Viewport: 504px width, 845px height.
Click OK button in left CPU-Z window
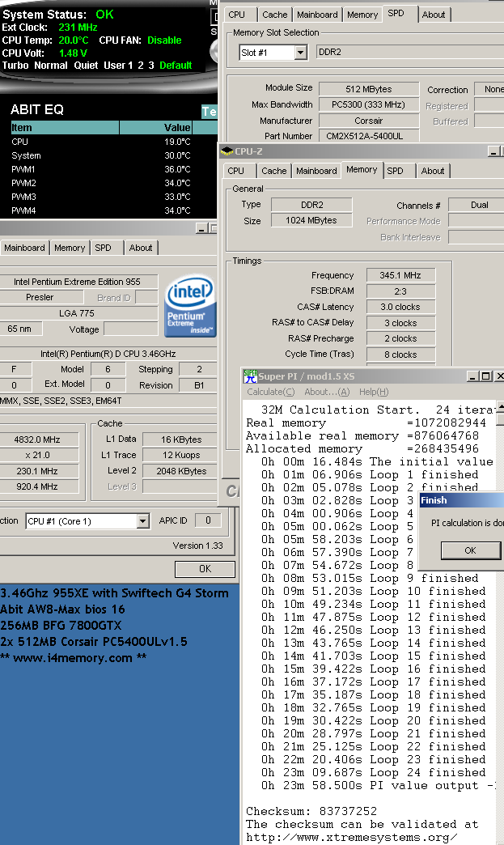coord(205,568)
